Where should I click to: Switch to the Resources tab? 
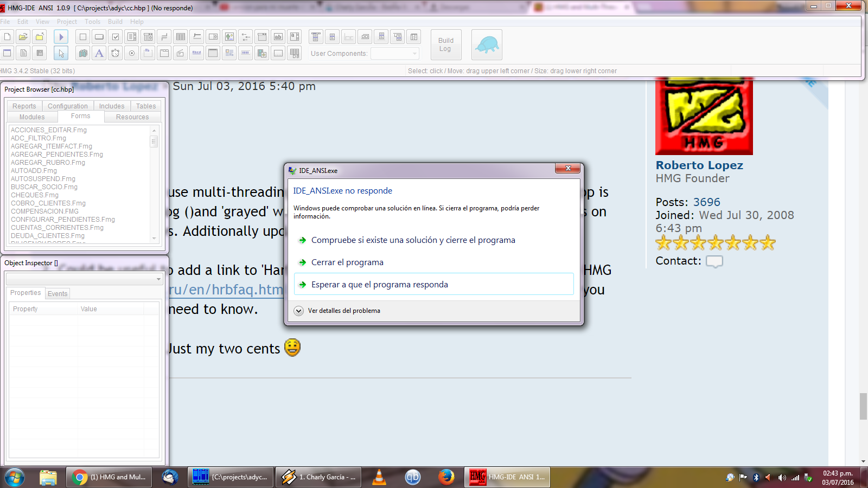[132, 117]
